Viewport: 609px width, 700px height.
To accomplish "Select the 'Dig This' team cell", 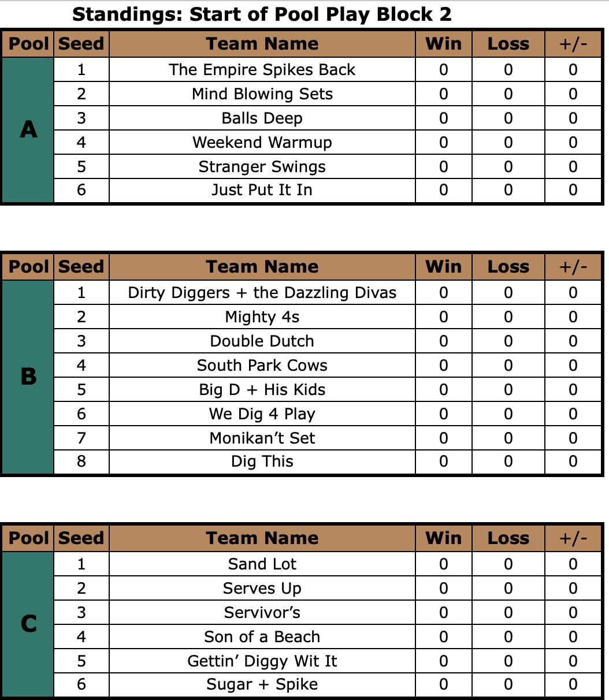I will pyautogui.click(x=262, y=462).
